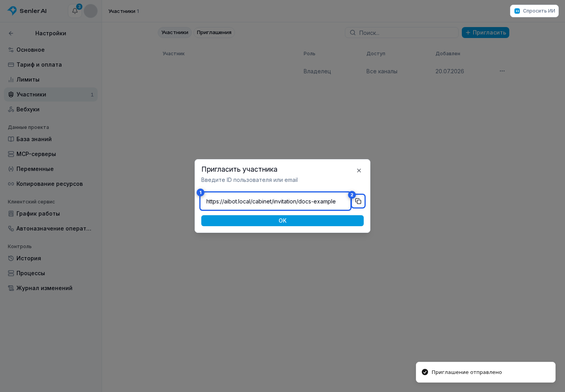Open База знаний in the sidebar
Viewport: 565px width, 392px height.
[x=51, y=139]
